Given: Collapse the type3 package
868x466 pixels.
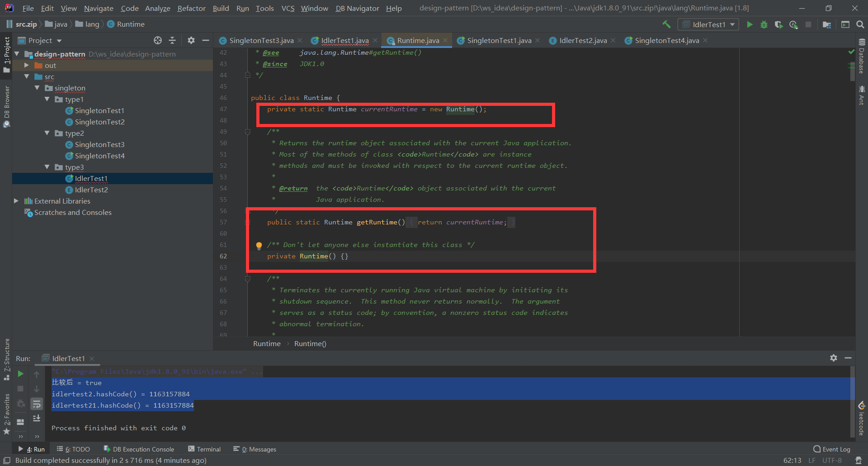Looking at the screenshot, I should click(x=47, y=167).
